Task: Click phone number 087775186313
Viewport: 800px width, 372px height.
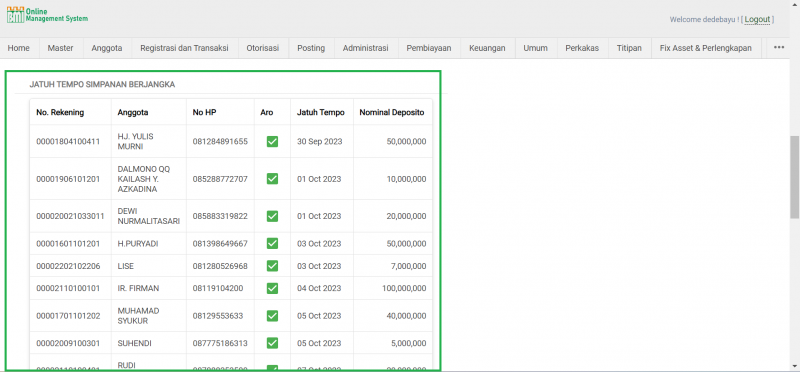Action: pos(220,343)
